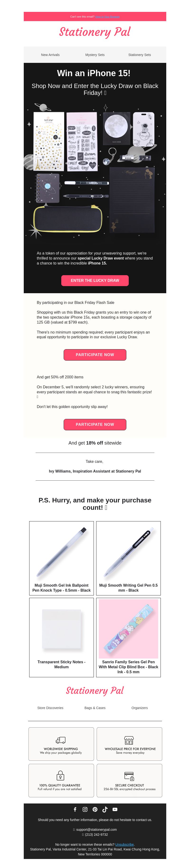Click the secure checkout card icon
Screen dimensions: 190x868
click(129, 776)
